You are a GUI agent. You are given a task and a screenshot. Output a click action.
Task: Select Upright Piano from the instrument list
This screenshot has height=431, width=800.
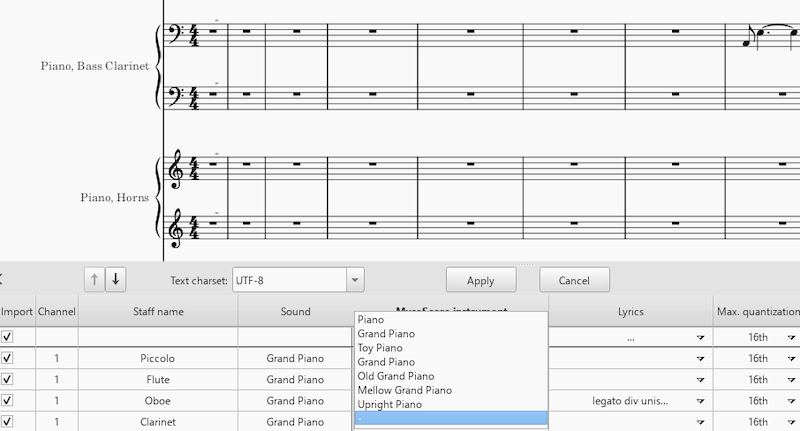point(388,404)
